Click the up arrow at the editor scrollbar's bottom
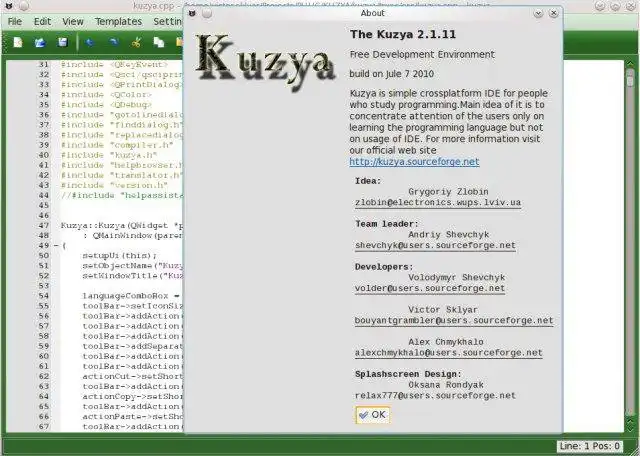 (x=630, y=419)
